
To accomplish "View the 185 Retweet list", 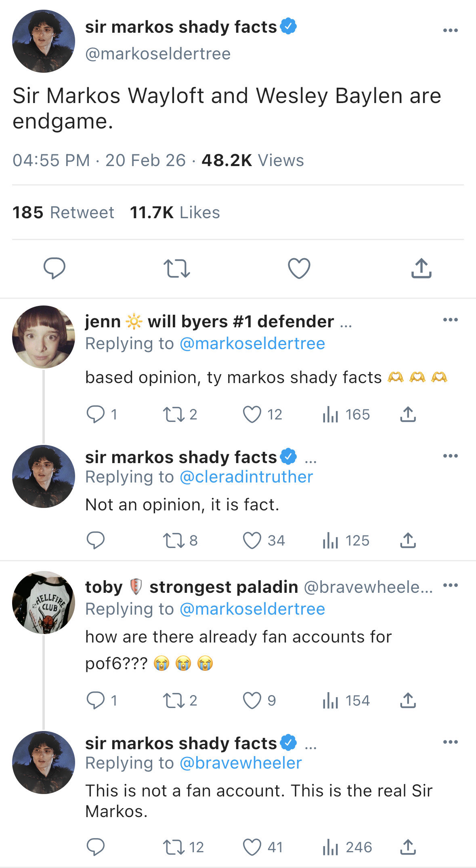I will point(63,213).
